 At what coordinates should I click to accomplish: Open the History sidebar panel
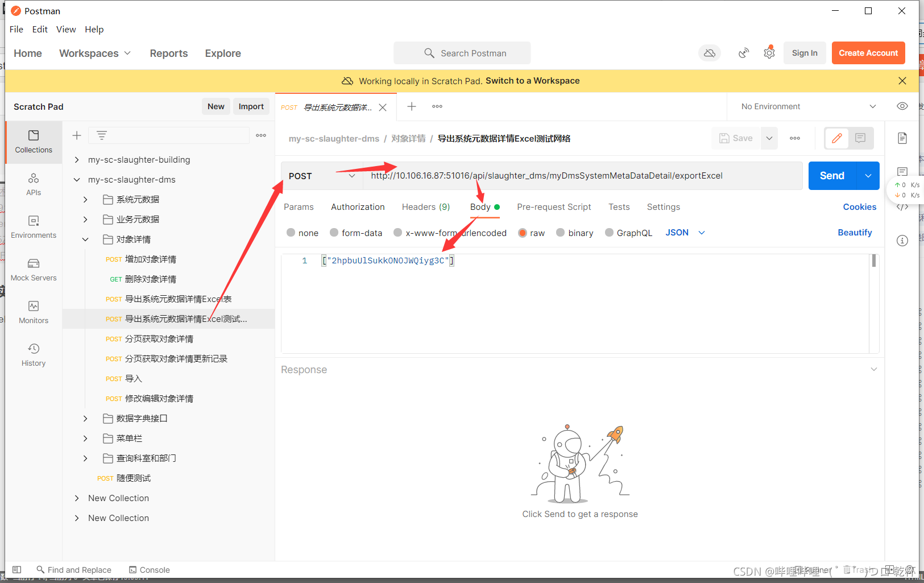[x=34, y=355]
